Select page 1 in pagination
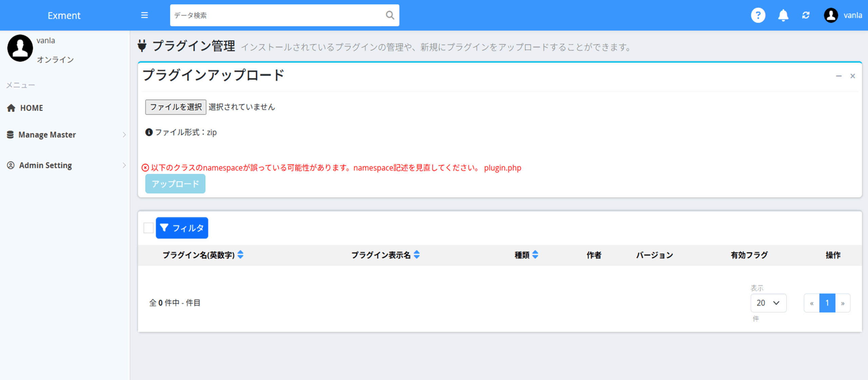 coord(827,303)
